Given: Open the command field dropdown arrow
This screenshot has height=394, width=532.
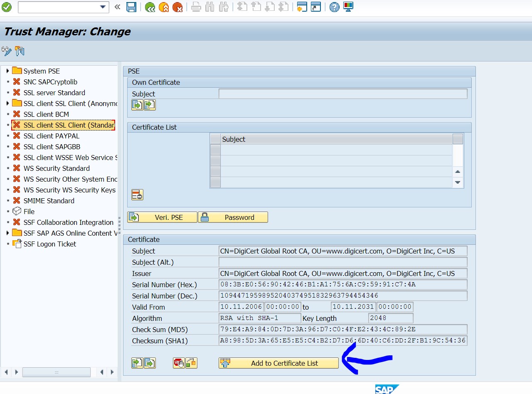Looking at the screenshot, I should [103, 7].
